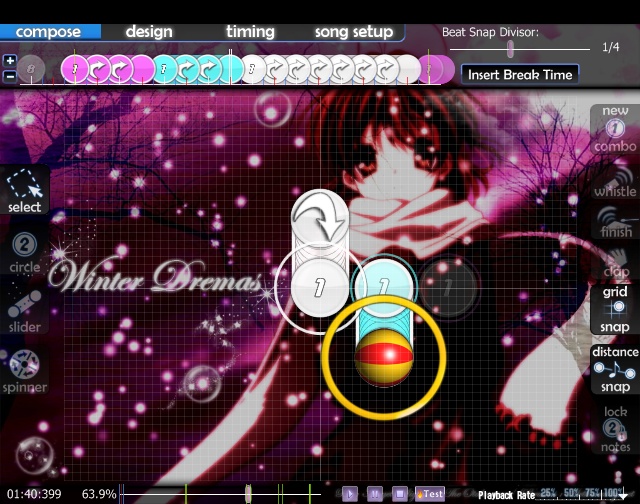Toggle distance snap

coord(615,369)
